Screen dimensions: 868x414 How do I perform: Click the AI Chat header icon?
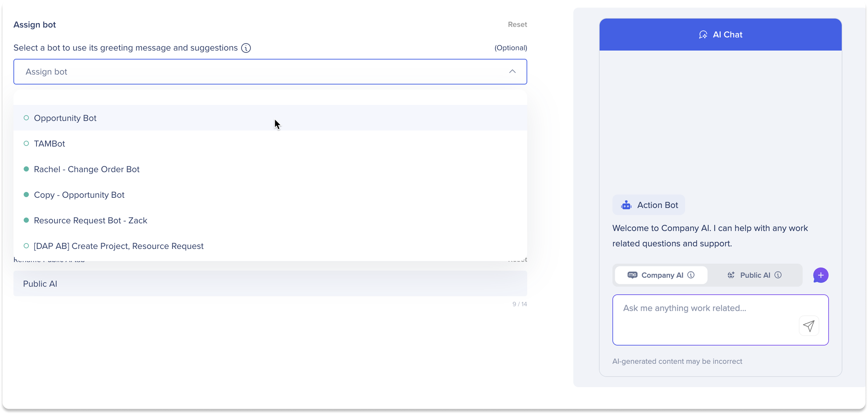(x=703, y=35)
